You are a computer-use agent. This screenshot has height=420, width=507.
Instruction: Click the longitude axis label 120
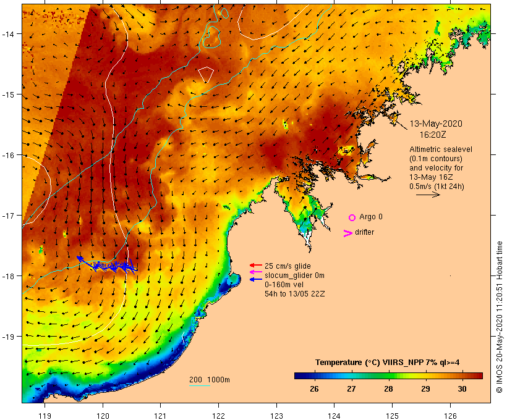click(103, 416)
